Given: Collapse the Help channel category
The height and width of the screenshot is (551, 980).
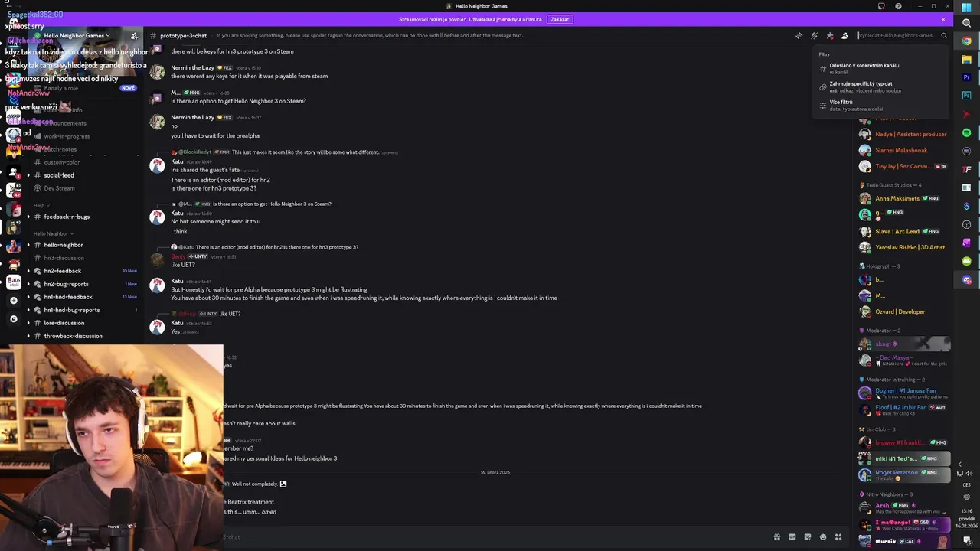Looking at the screenshot, I should [x=41, y=205].
